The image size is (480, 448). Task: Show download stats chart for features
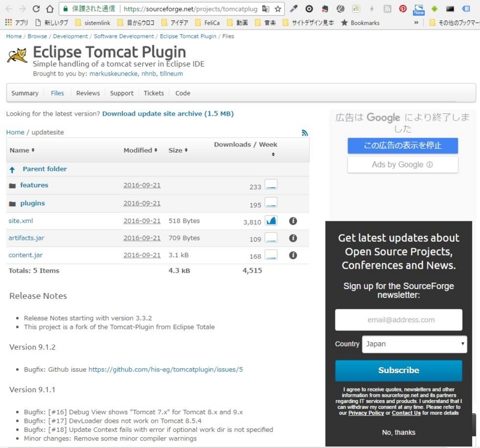271,185
